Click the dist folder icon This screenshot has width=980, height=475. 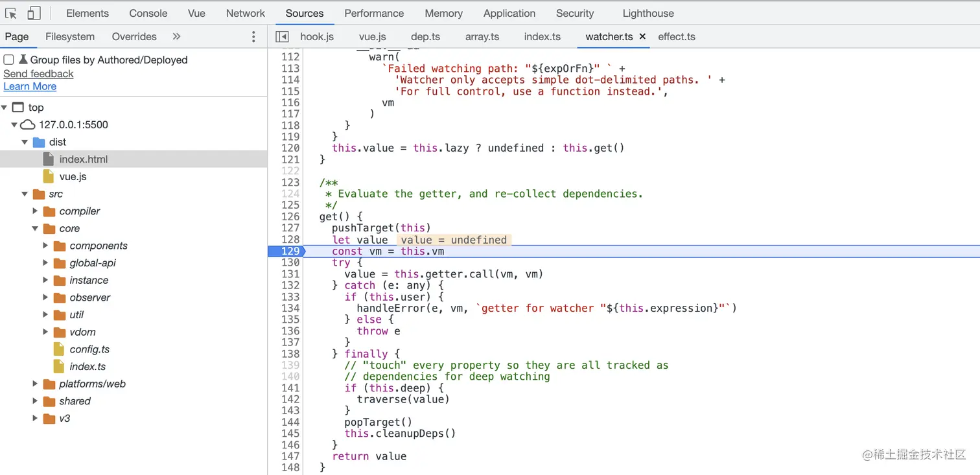click(x=39, y=142)
